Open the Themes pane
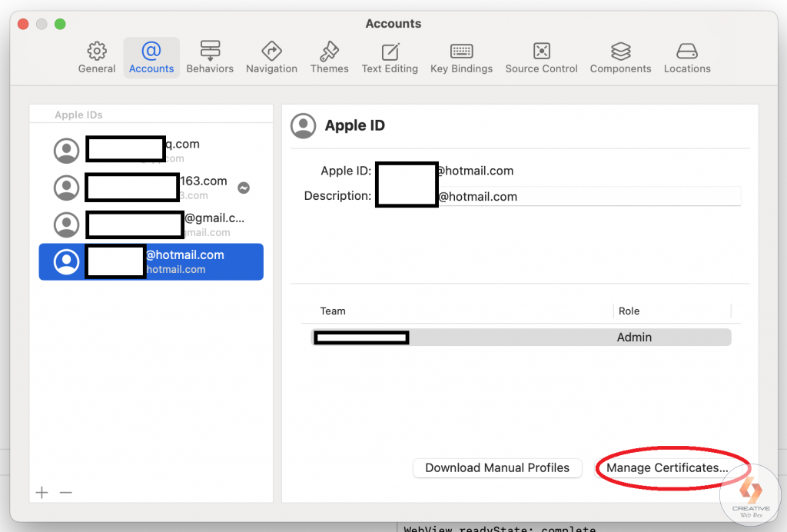The height and width of the screenshot is (532, 787). pos(329,57)
